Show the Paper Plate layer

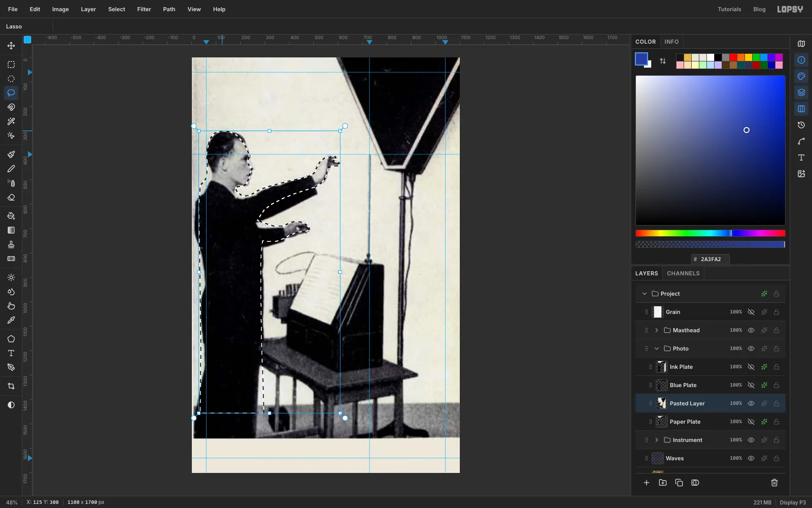(x=751, y=422)
